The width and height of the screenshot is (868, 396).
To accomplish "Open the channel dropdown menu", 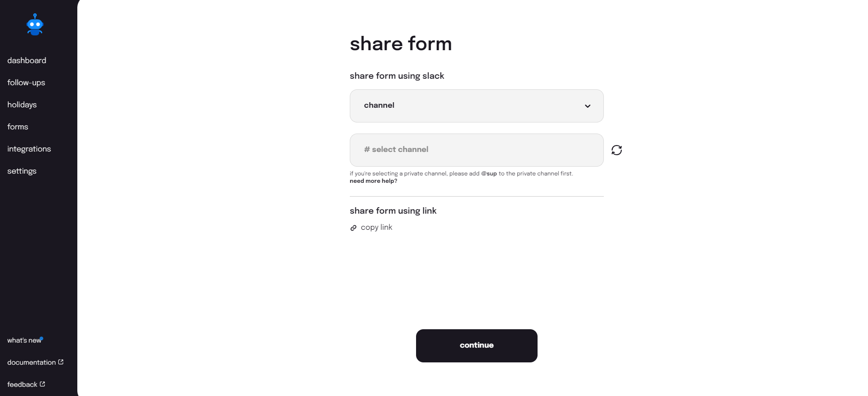I will click(x=476, y=106).
